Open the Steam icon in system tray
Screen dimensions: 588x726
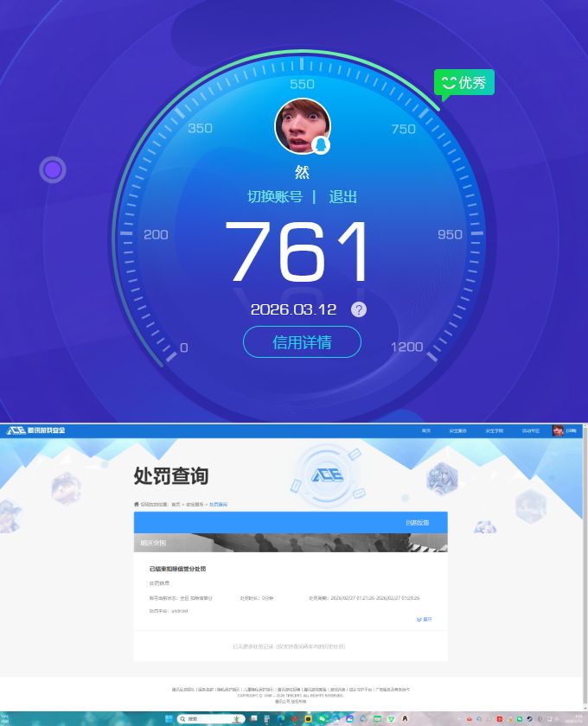(529, 718)
